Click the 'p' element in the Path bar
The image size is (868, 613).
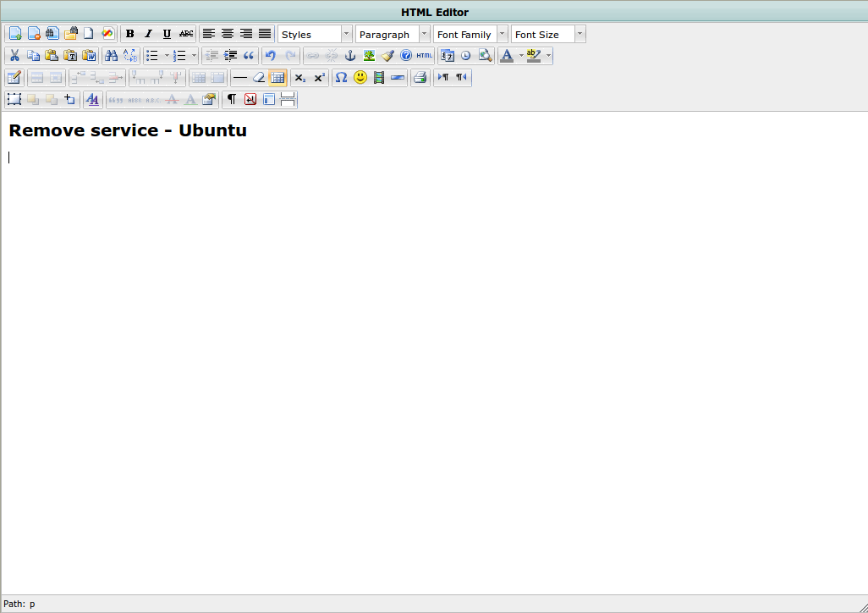coord(32,605)
